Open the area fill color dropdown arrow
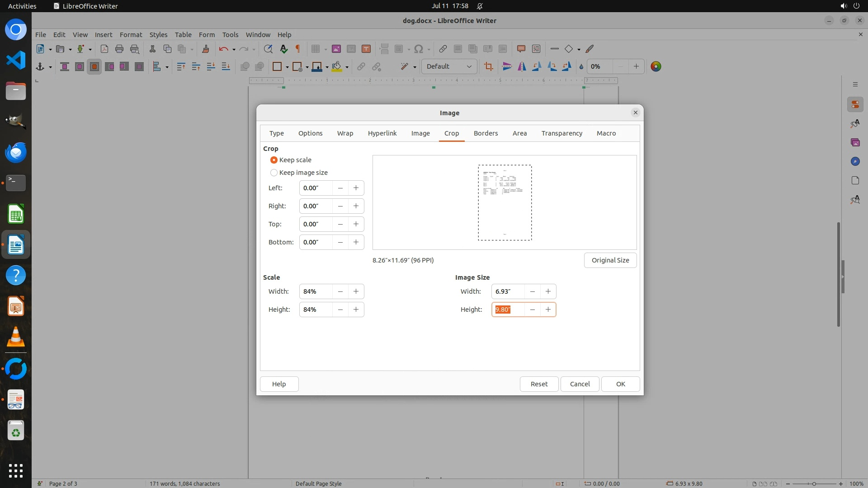This screenshot has height=488, width=868. 347,67
